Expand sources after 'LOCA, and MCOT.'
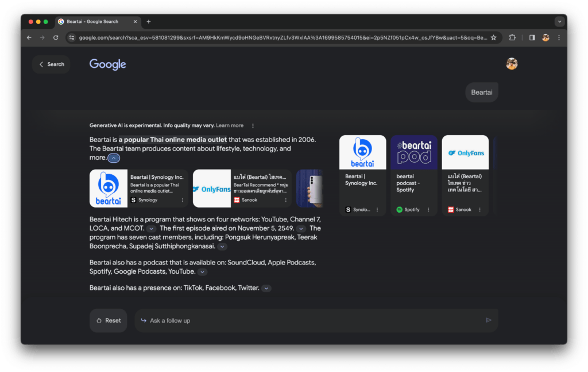This screenshot has width=588, height=372. point(151,229)
